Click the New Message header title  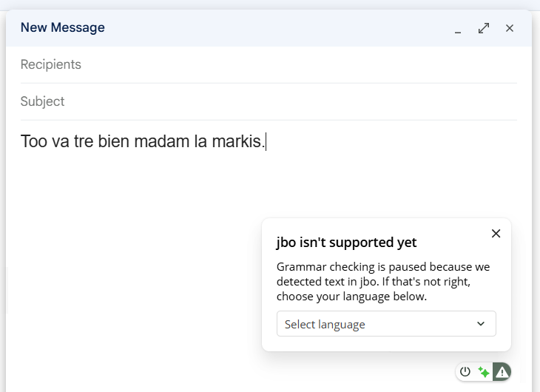[63, 27]
